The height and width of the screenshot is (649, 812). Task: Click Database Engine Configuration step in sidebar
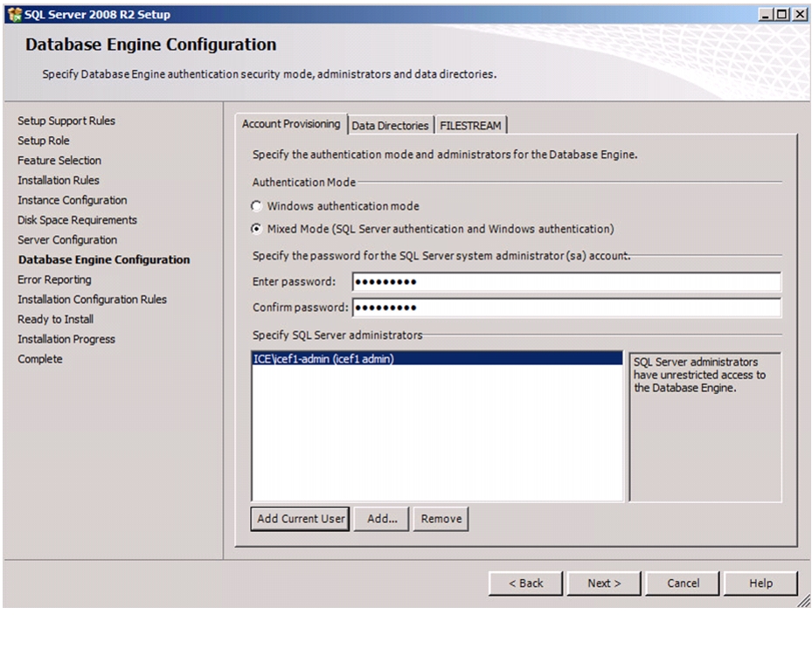point(104,259)
